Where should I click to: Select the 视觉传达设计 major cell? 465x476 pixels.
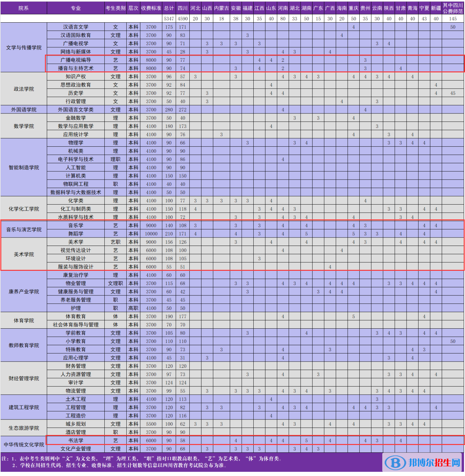click(76, 250)
